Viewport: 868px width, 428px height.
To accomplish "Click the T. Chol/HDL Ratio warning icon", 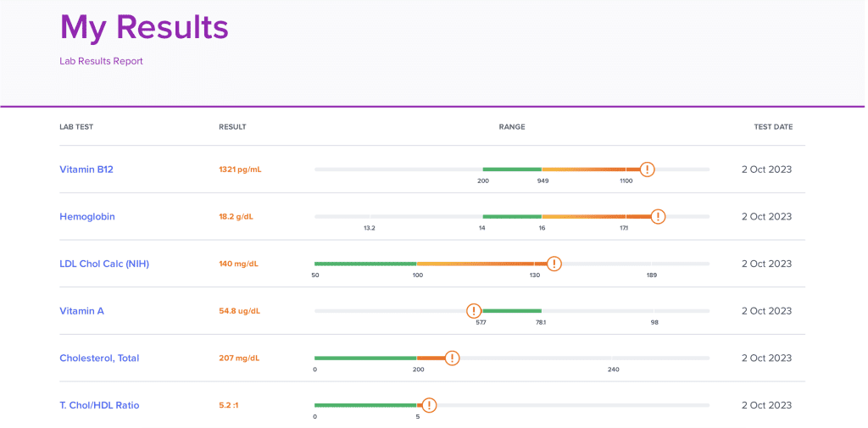I will [x=429, y=405].
